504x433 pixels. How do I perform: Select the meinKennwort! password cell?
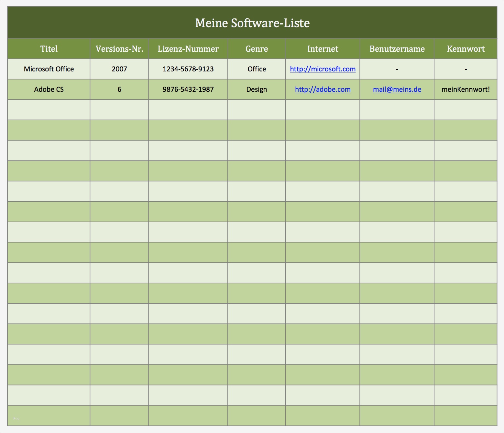(x=466, y=90)
